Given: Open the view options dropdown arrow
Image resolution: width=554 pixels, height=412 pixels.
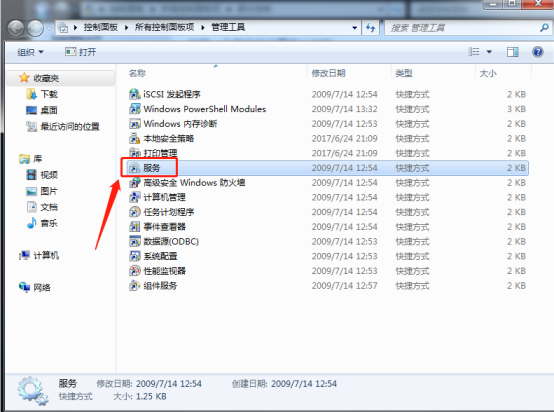Looking at the screenshot, I should point(489,52).
